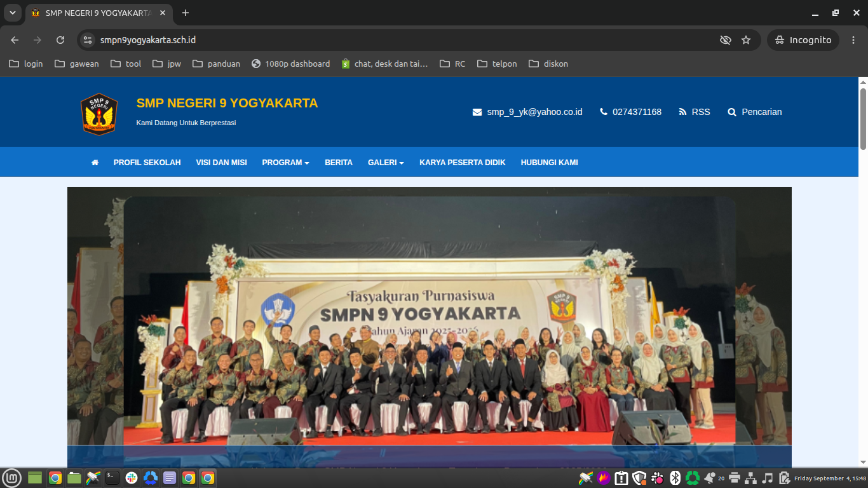This screenshot has height=488, width=868.
Task: Open the Chrome three-dot menu
Action: pos(853,40)
